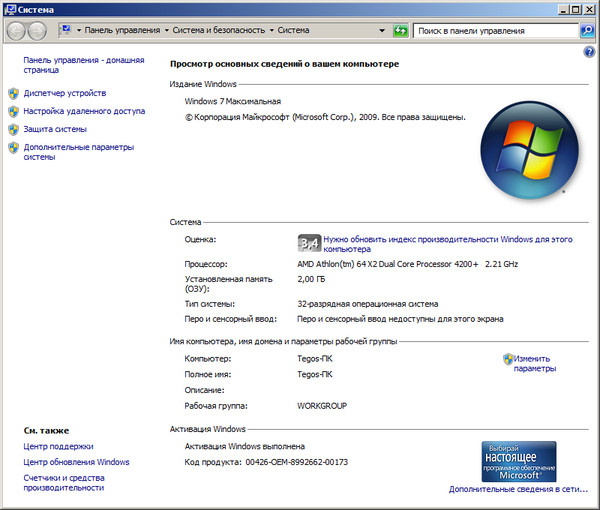600x510 pixels.
Task: Select Система breadcrumb in address bar
Action: pyautogui.click(x=293, y=30)
